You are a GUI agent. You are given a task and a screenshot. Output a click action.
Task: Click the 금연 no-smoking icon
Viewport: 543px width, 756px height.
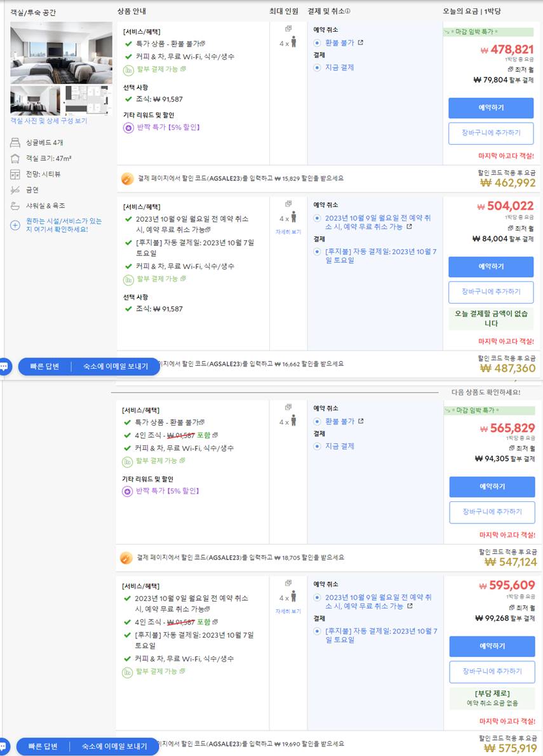15,190
